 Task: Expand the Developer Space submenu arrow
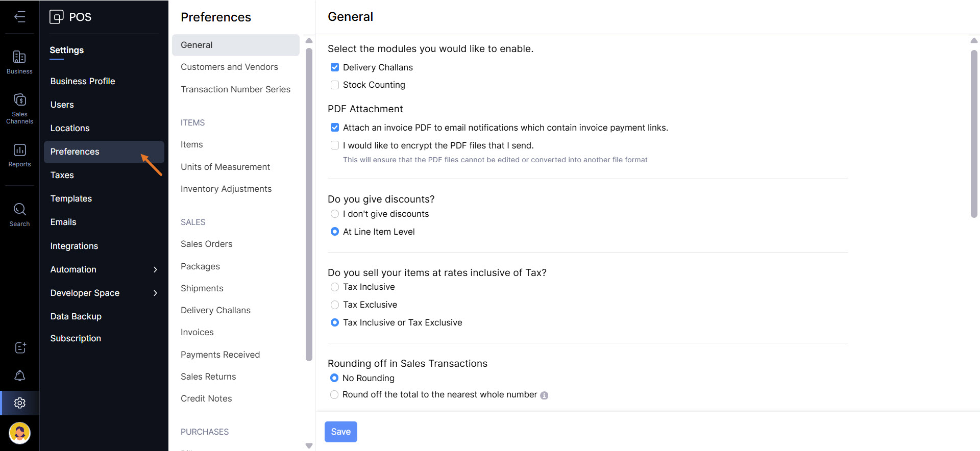coord(155,293)
